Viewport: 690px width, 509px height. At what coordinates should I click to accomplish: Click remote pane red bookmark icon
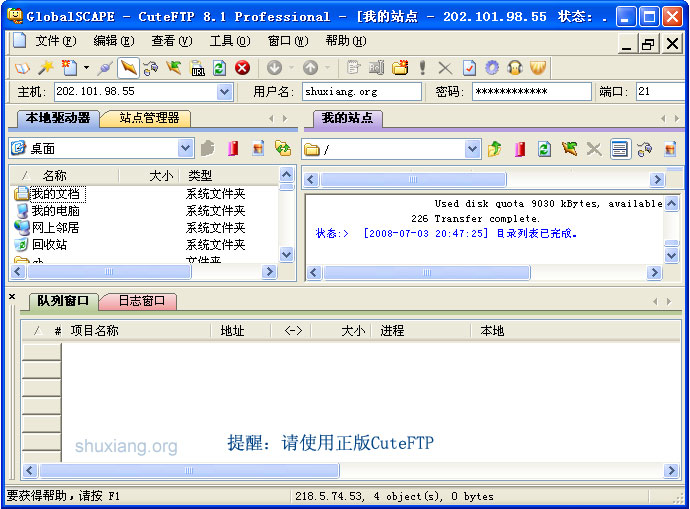(x=520, y=149)
